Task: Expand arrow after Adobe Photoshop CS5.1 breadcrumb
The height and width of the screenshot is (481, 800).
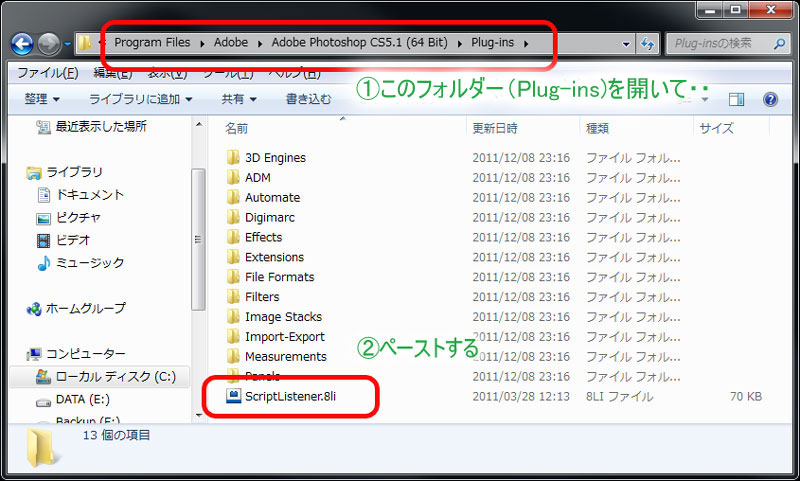Action: coord(459,44)
